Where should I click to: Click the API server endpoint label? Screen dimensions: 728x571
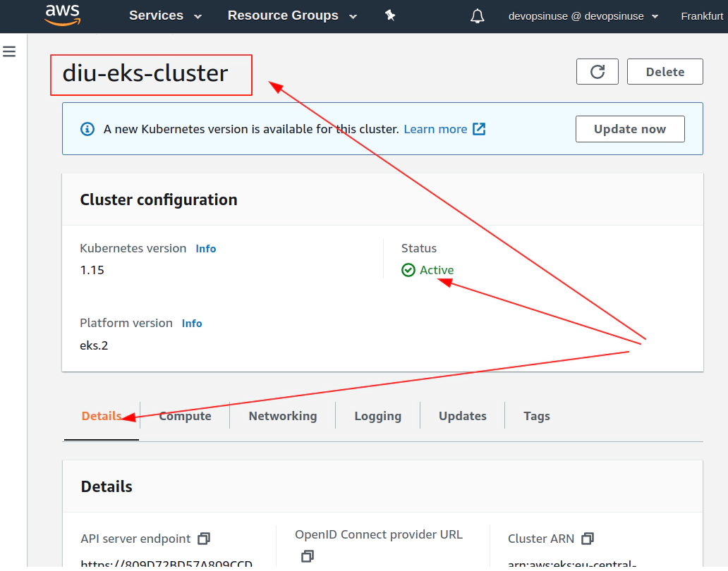[135, 539]
